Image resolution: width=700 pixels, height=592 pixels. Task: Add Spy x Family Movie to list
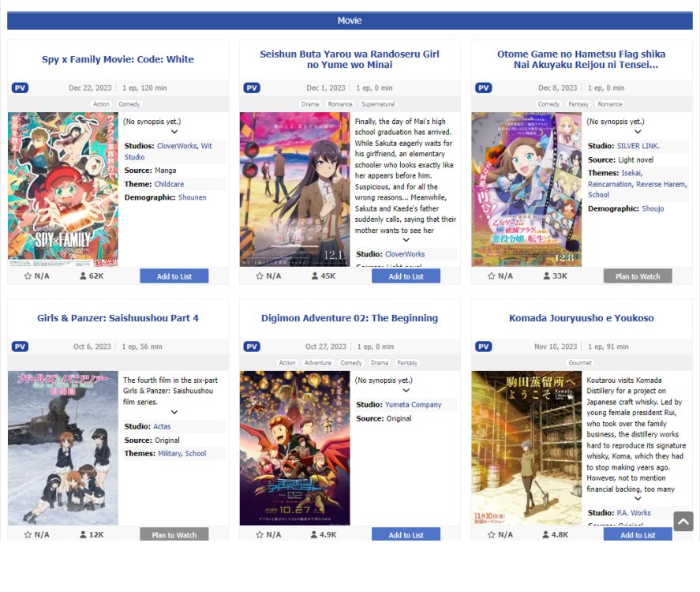[174, 276]
